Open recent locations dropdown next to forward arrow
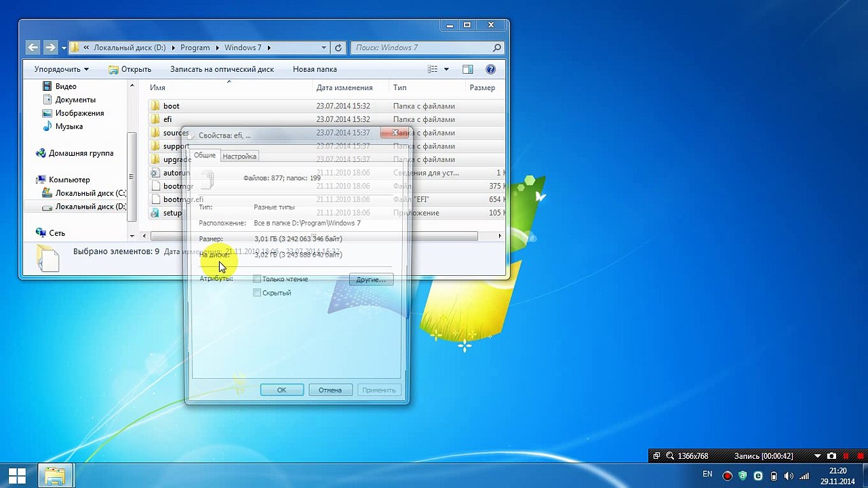Screen dimensions: 868x488 click(x=64, y=48)
